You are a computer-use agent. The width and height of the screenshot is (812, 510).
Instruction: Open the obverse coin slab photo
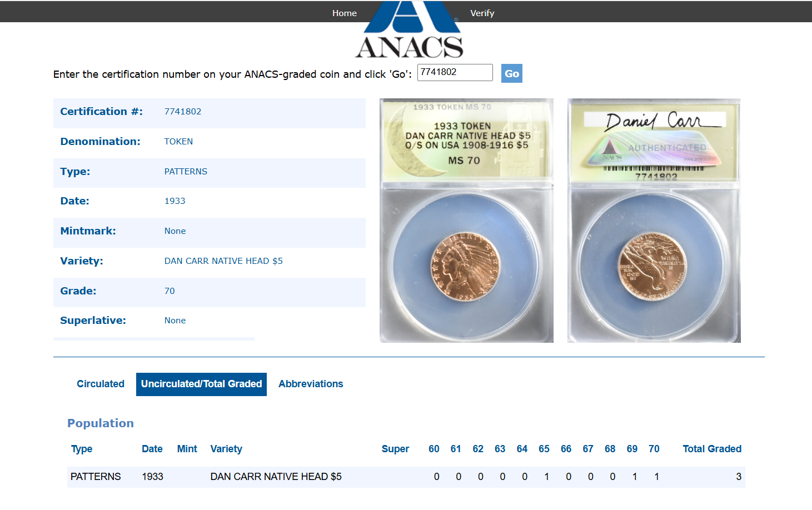click(x=466, y=221)
